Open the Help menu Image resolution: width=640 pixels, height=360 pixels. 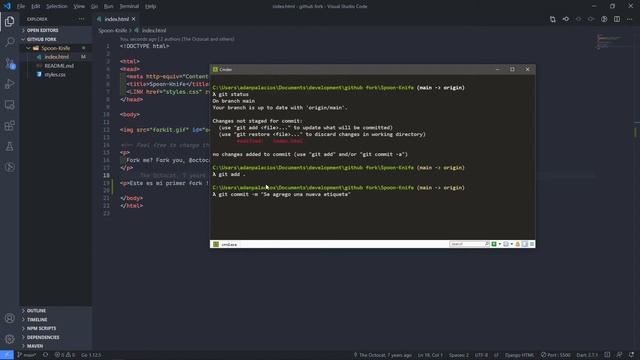point(151,7)
